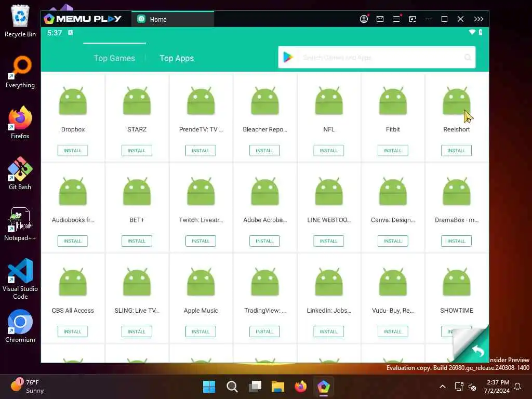
Task: Switch to the Top Games tab
Action: coord(114,58)
